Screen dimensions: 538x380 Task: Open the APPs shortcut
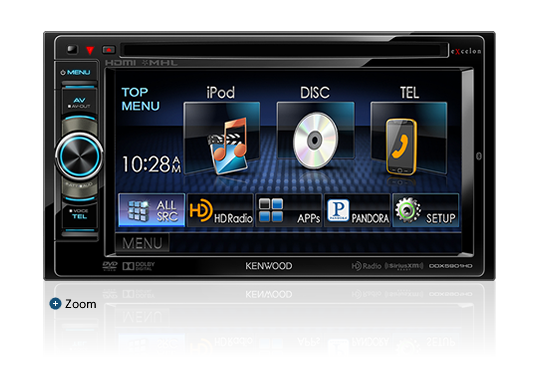(289, 210)
